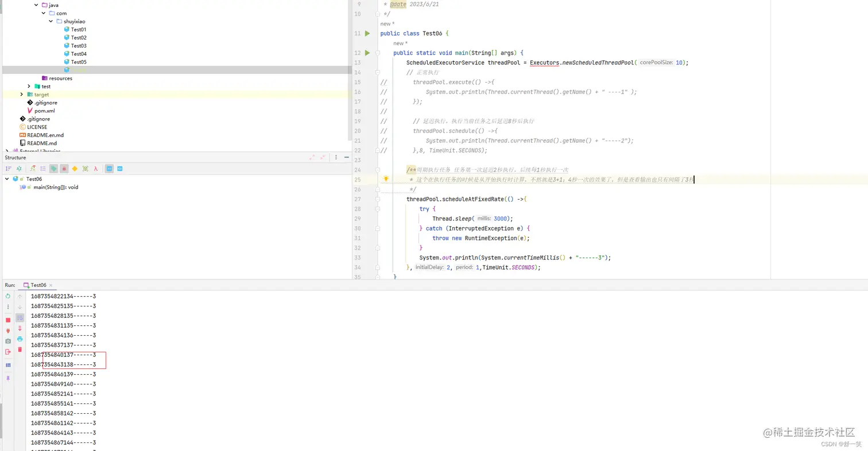Stop the running Test06 process
The image size is (868, 451).
click(8, 320)
